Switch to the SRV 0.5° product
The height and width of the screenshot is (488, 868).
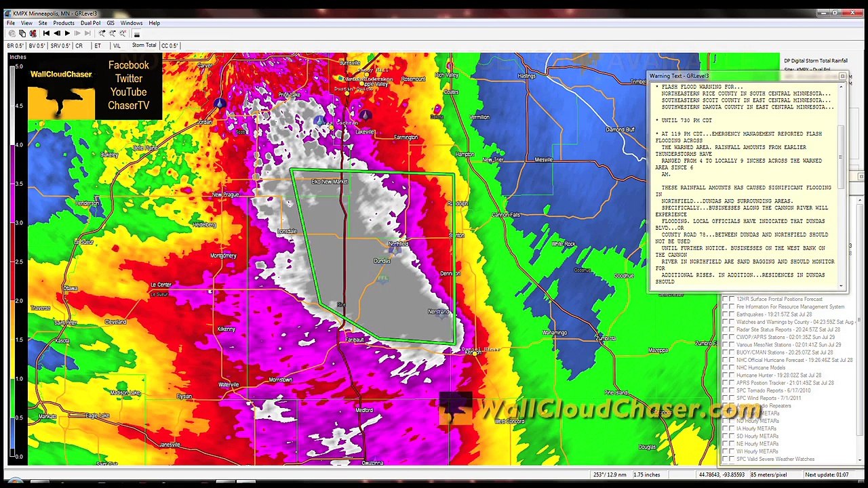pos(60,45)
